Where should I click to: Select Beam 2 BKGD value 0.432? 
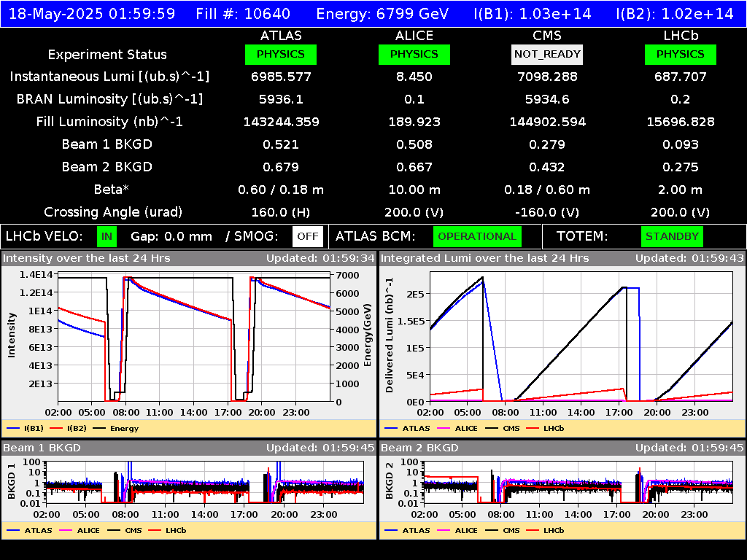tap(547, 167)
